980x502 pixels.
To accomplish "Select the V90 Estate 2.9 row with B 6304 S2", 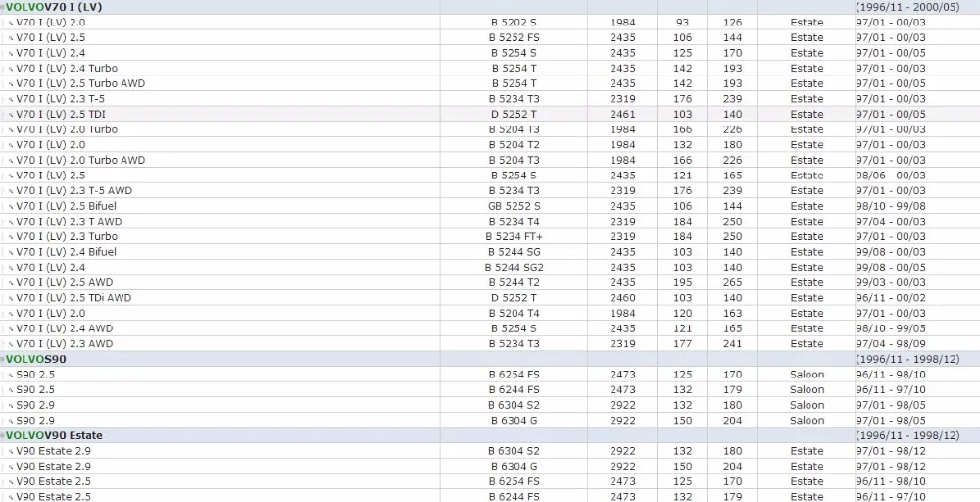I will pos(490,451).
